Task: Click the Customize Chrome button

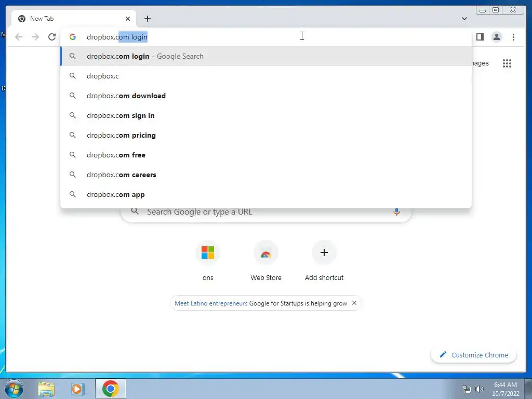Action: 474,355
